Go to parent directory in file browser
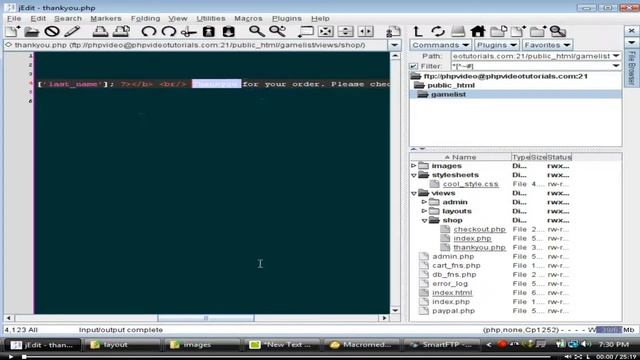Image resolution: width=640 pixels, height=360 pixels. coord(418,31)
